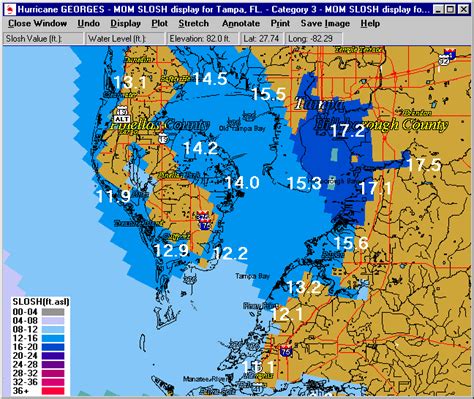Viewport: 474px width, 399px height.
Task: Click the Old Tampa Bay label
Action: tap(242, 128)
